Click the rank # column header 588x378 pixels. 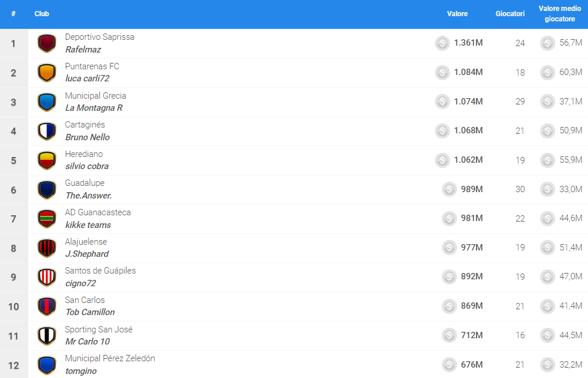[x=13, y=14]
